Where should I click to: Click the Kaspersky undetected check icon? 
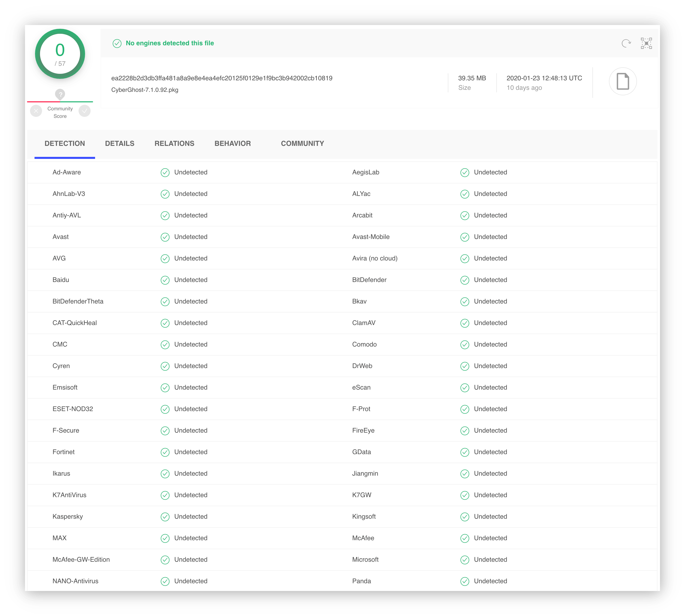point(165,517)
